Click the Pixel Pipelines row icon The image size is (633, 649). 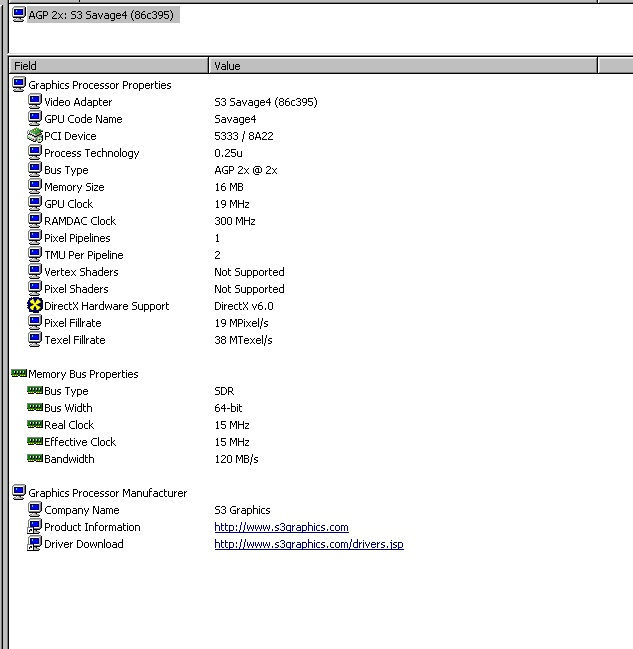pos(35,238)
